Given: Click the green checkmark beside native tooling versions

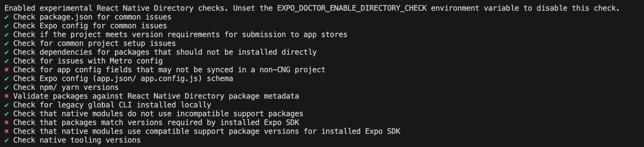Looking at the screenshot, I should pyautogui.click(x=7, y=140).
